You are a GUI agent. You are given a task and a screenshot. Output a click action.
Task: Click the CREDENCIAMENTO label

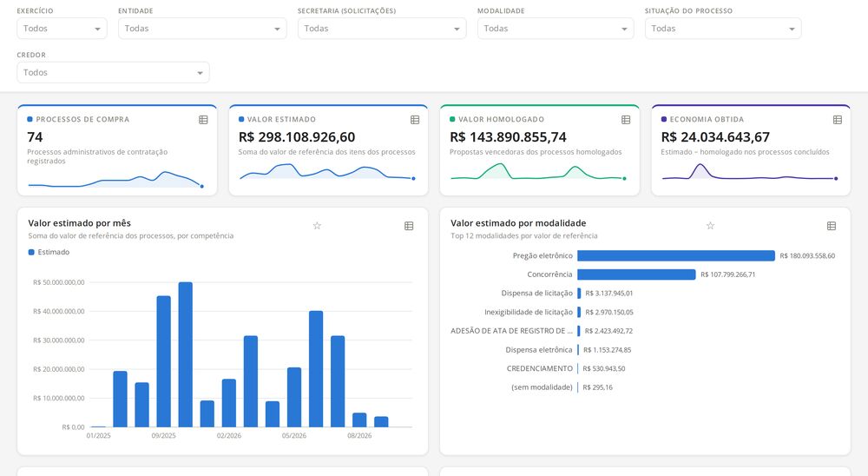(540, 368)
